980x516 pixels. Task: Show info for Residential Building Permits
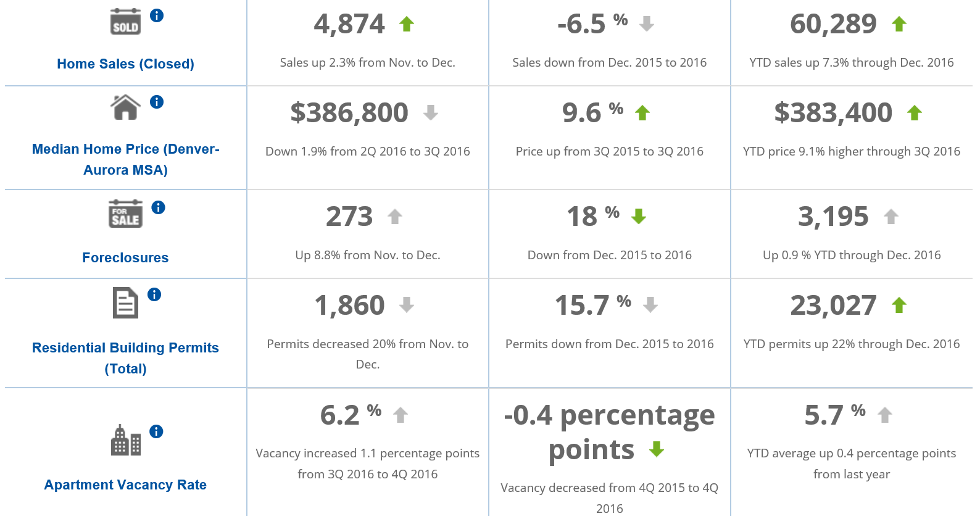[x=154, y=294]
